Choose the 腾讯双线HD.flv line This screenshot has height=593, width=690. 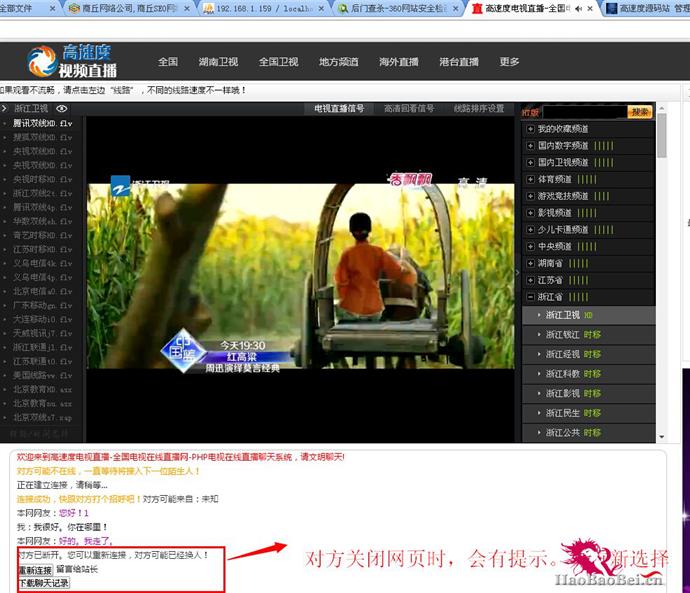[42, 124]
